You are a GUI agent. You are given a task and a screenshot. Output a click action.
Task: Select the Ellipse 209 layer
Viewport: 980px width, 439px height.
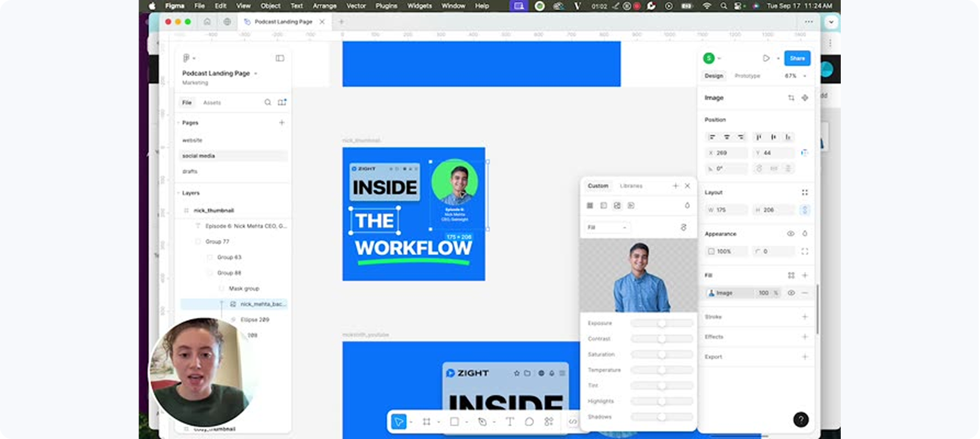tap(254, 320)
